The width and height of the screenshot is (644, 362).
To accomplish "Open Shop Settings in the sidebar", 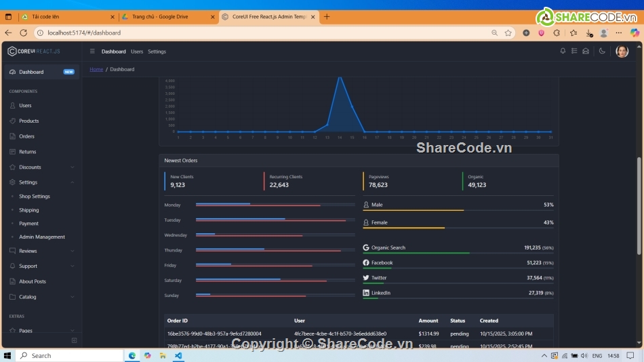I will coord(35,197).
